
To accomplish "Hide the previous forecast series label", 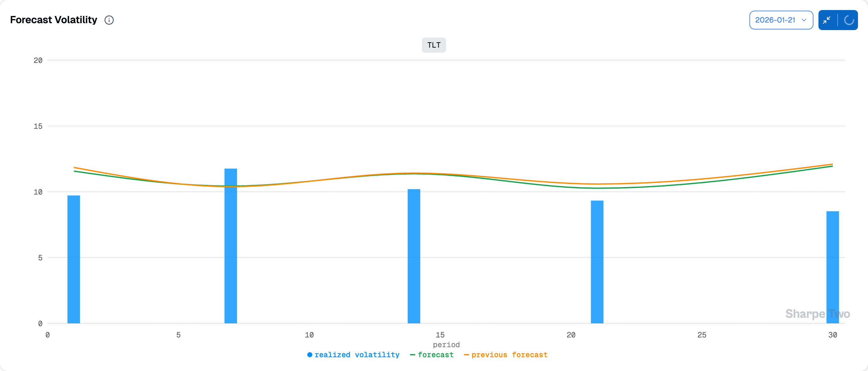I will tap(509, 354).
